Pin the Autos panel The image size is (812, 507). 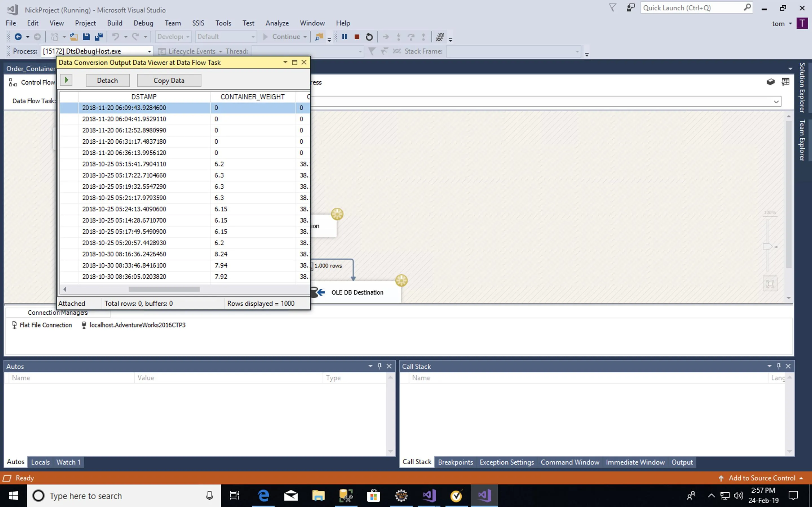(379, 366)
